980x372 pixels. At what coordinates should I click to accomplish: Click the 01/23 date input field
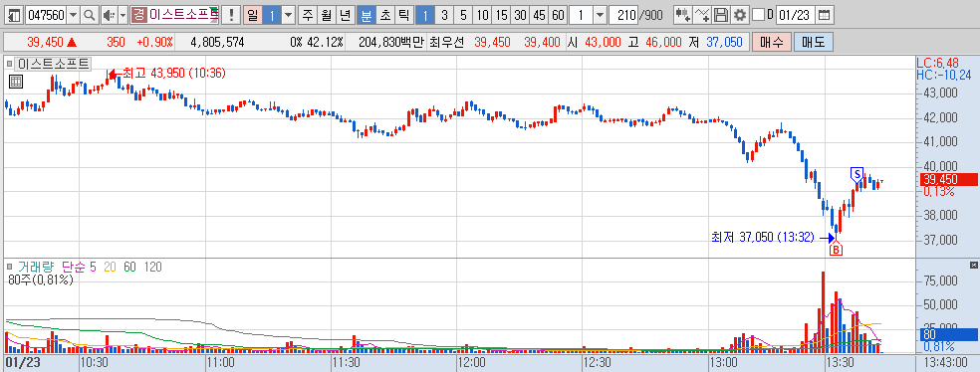(796, 14)
